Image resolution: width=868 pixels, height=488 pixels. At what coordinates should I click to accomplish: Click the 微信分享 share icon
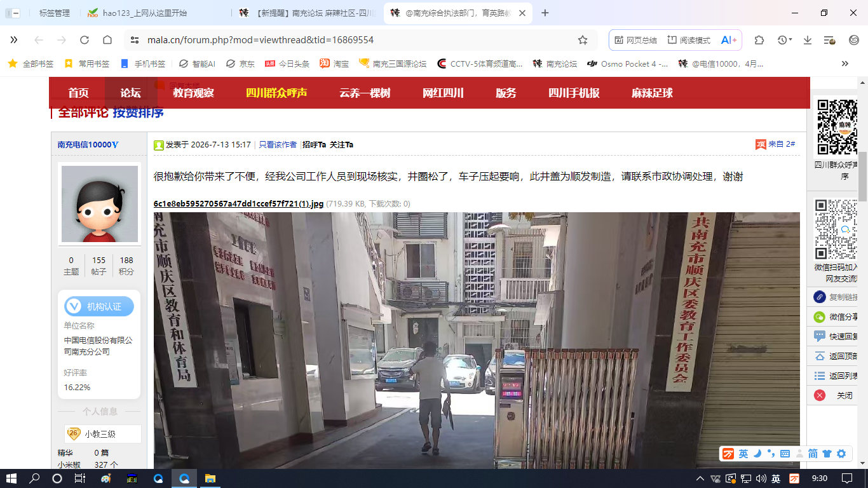pyautogui.click(x=820, y=316)
